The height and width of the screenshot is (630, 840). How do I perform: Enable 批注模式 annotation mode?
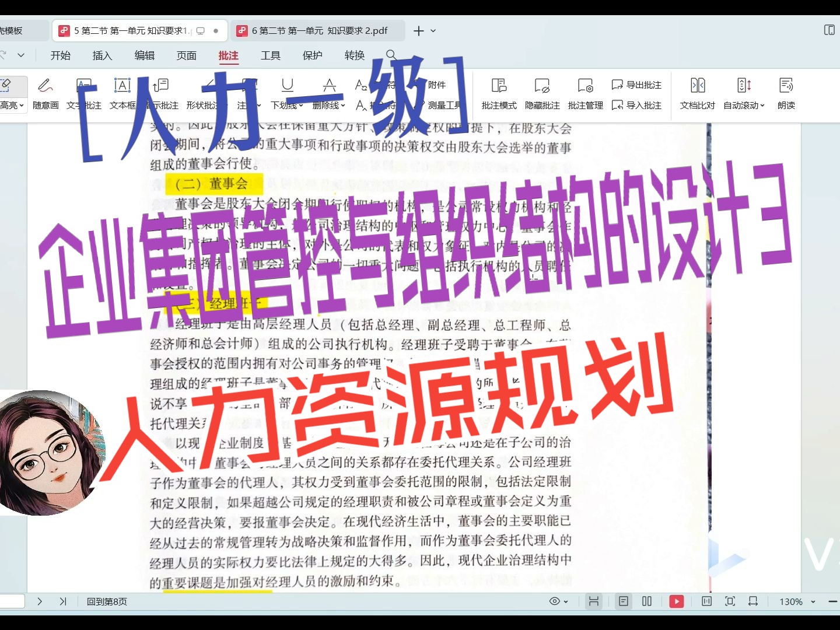[499, 94]
